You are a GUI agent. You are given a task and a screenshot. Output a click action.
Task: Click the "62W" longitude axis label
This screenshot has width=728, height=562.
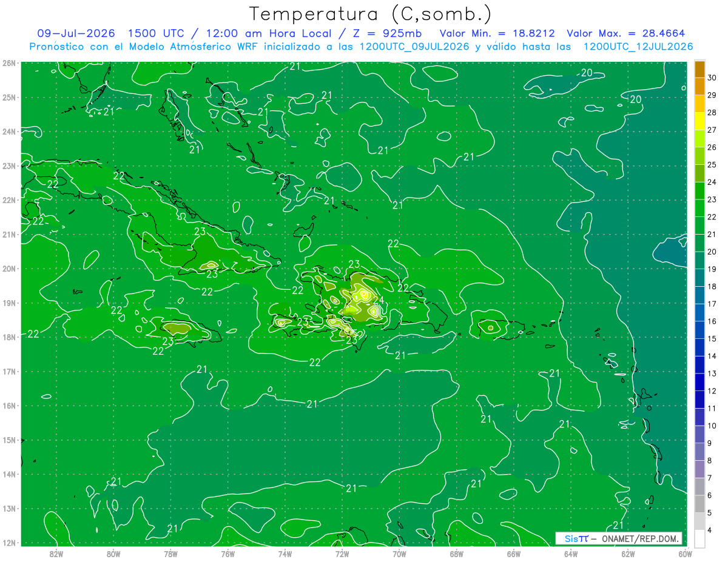[x=628, y=554]
